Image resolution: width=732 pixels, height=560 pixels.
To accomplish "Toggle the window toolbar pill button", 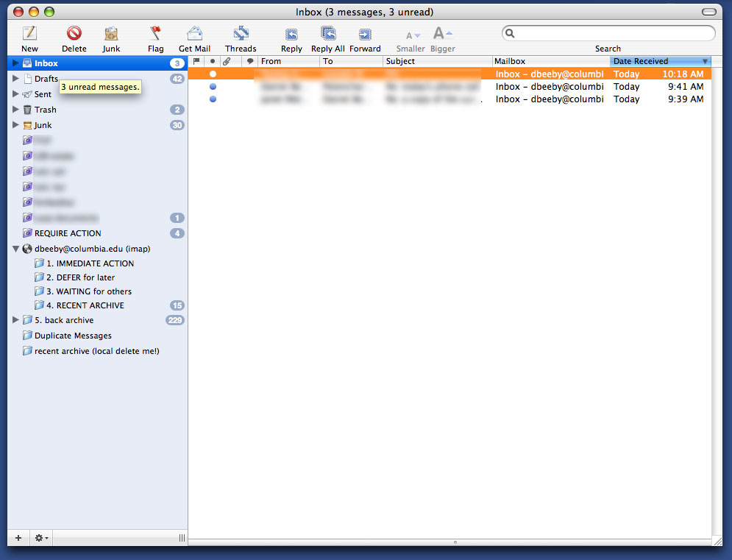I will click(709, 12).
